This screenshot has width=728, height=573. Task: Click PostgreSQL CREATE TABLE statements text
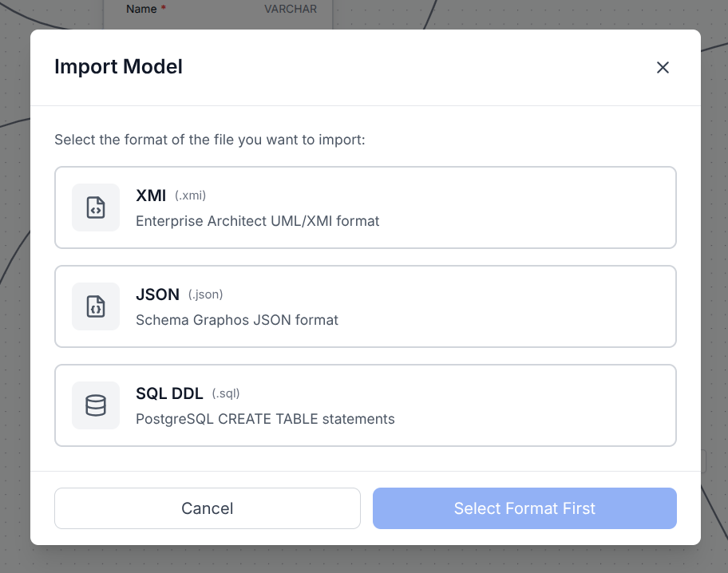[265, 419]
